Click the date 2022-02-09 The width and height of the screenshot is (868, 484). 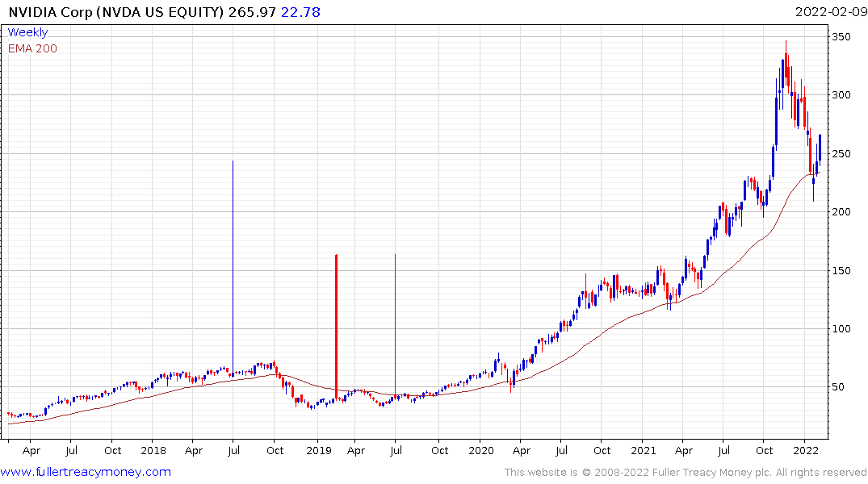(831, 12)
